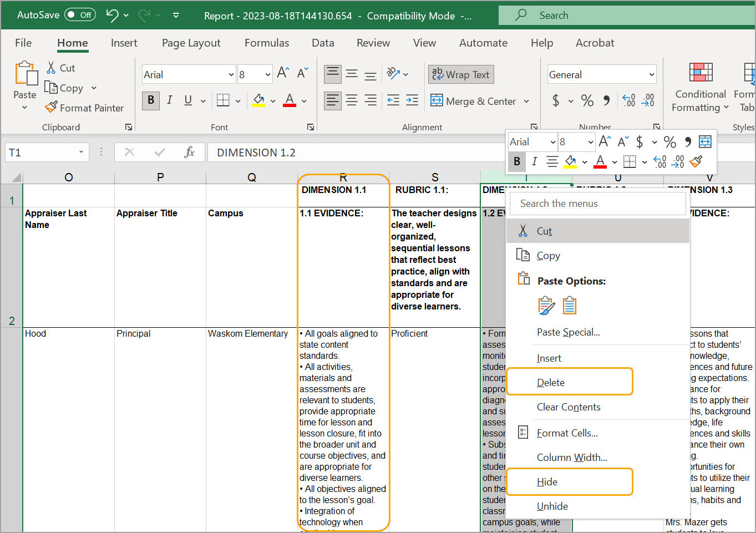
Task: Click the Paste icon under Paste Options
Action: [x=546, y=306]
